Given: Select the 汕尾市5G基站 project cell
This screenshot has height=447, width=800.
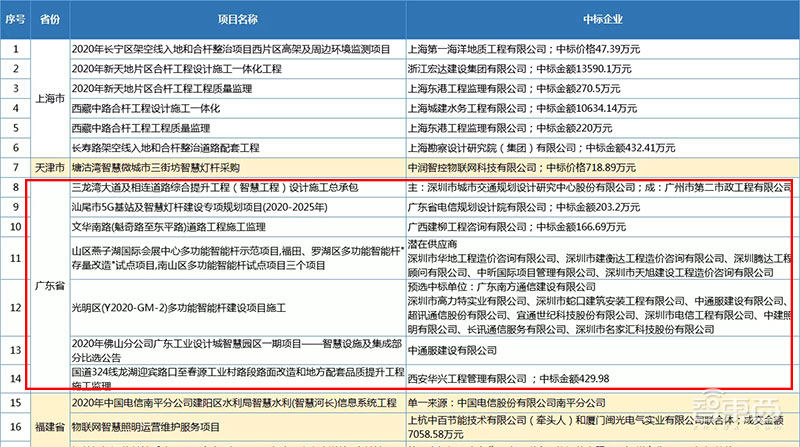Looking at the screenshot, I should pos(237,207).
